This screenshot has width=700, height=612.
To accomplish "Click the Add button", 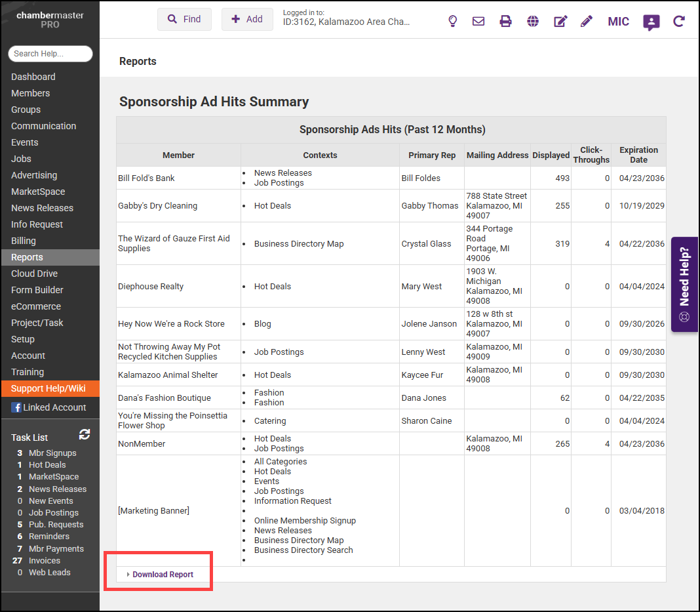I will click(x=247, y=19).
